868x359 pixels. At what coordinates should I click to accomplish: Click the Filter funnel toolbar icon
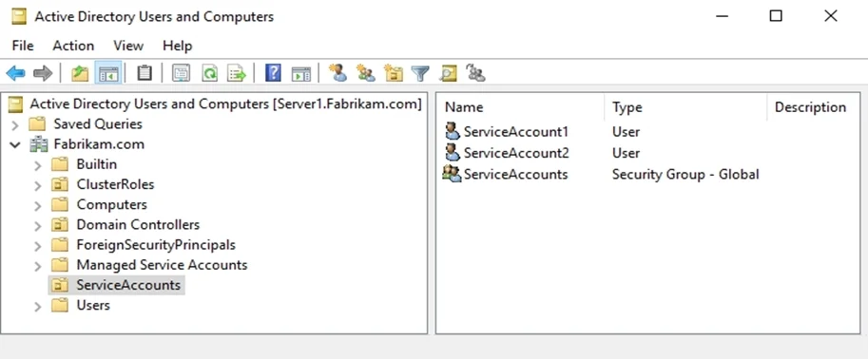coord(420,73)
